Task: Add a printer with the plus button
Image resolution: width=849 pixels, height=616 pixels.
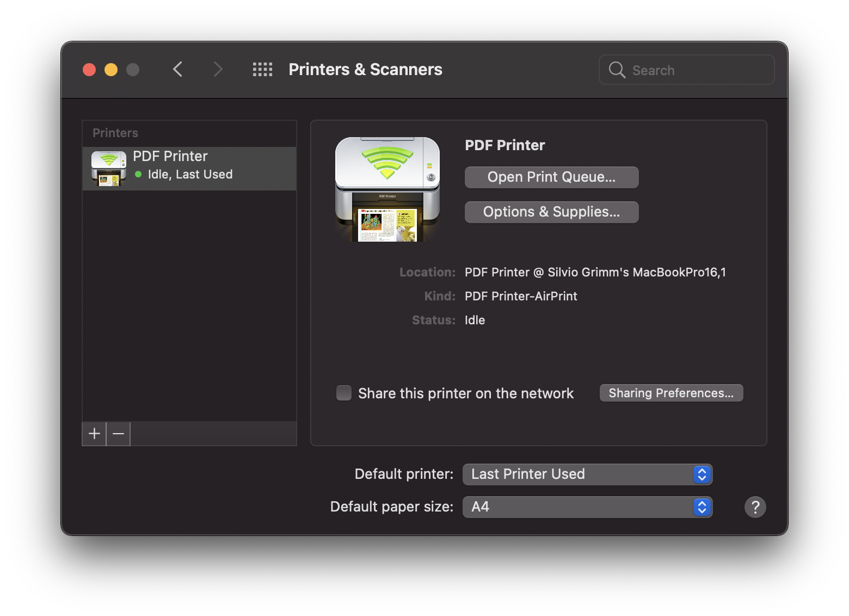Action: 94,434
